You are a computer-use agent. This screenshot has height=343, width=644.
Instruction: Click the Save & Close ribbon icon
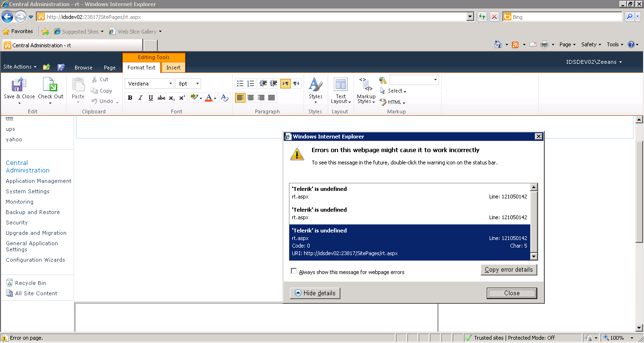pos(19,85)
